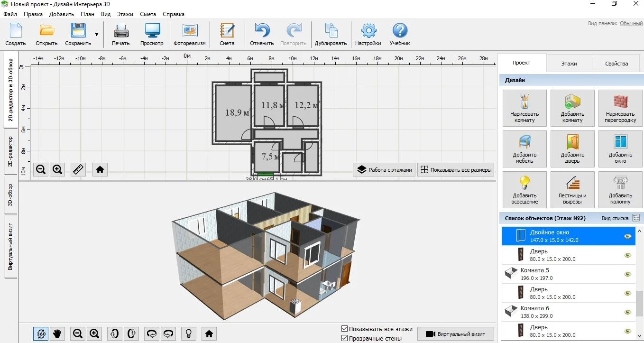Click the Работа с этажами button
The width and height of the screenshot is (644, 343).
[384, 170]
